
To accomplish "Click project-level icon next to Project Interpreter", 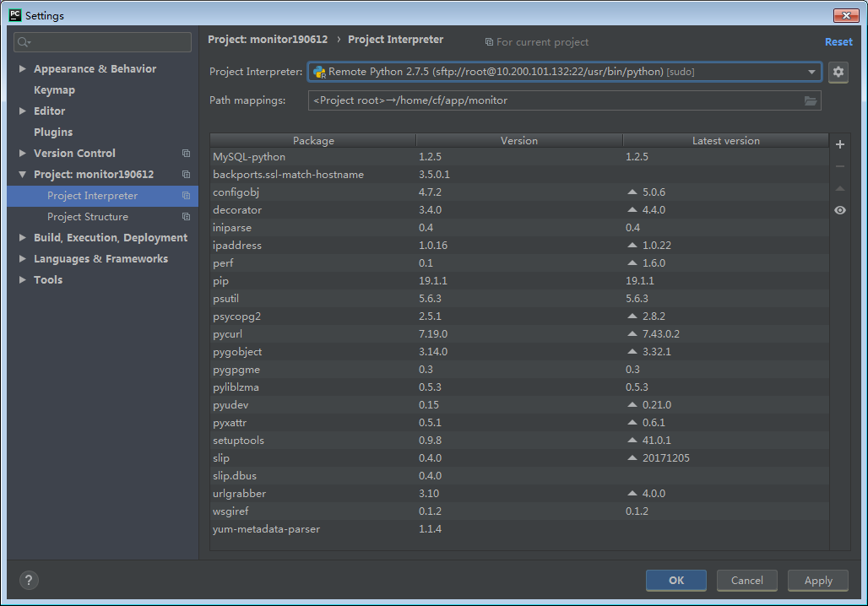I will point(187,195).
